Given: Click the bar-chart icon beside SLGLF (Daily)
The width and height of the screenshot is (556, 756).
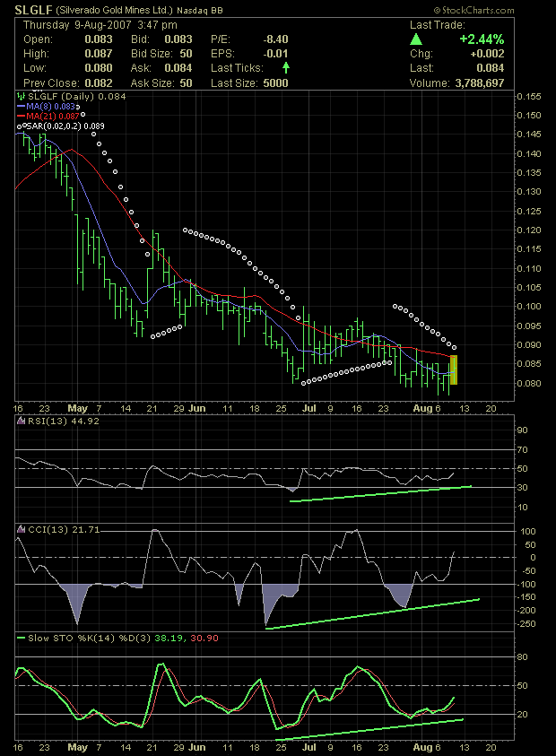Looking at the screenshot, I should pos(21,97).
